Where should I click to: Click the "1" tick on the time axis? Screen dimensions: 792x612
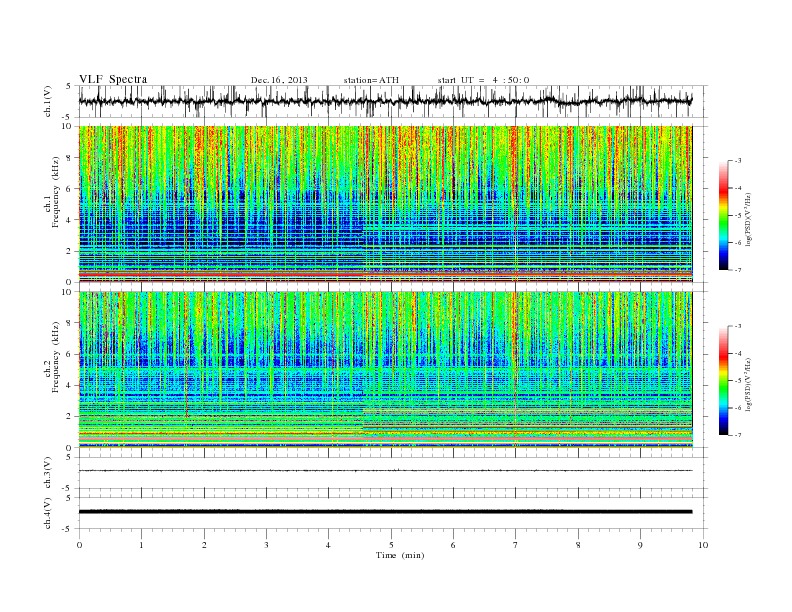pos(141,545)
